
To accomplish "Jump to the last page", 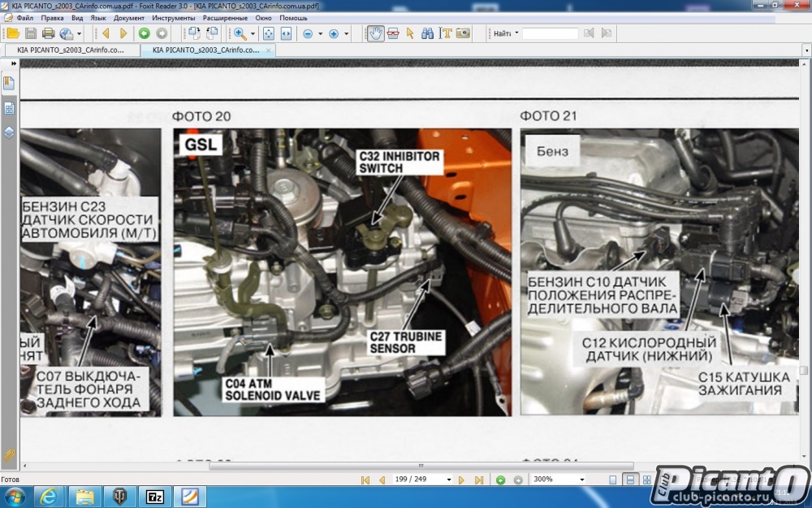I will pyautogui.click(x=479, y=480).
